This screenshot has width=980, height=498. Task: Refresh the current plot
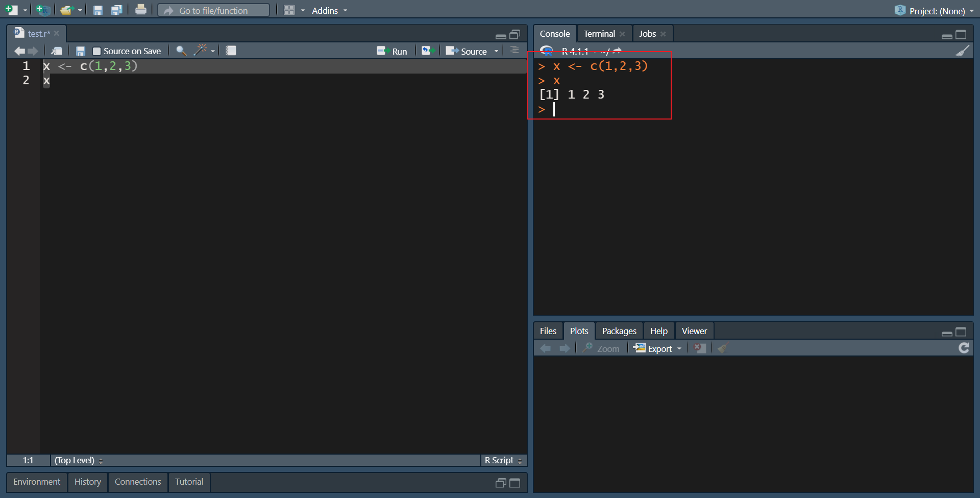point(964,348)
